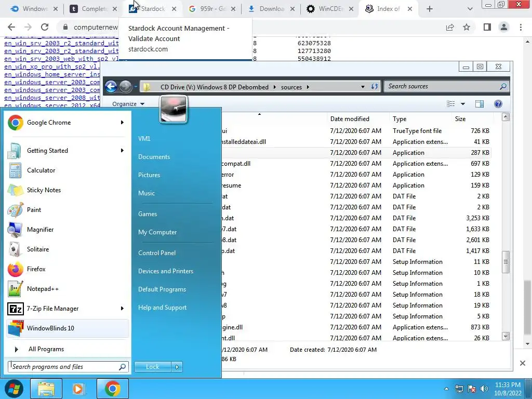Expand Getting Started submenu arrow
Screen dimensions: 532x399
click(x=122, y=151)
